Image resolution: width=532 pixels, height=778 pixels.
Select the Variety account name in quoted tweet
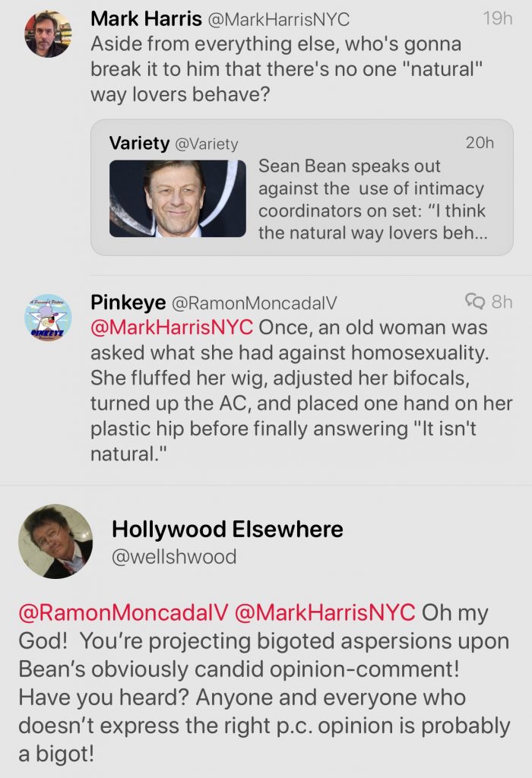click(138, 143)
